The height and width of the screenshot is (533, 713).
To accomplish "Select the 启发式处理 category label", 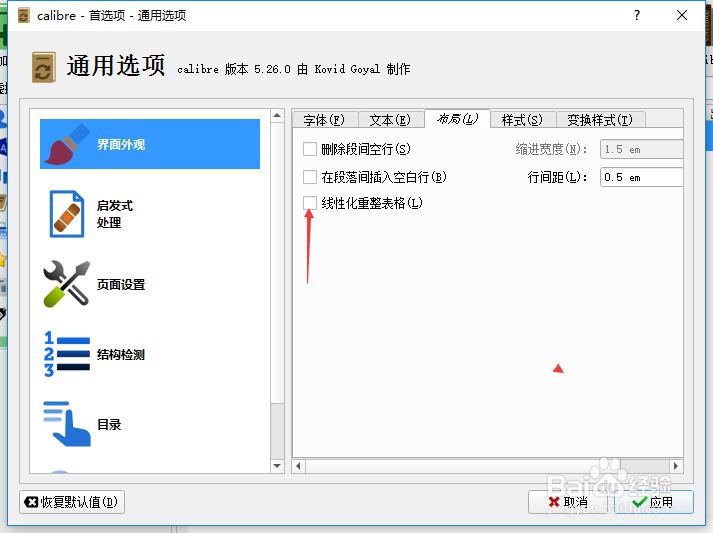I will 115,214.
